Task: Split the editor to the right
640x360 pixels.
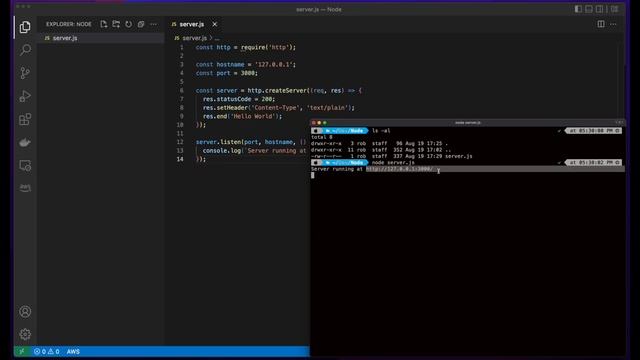Action: pyautogui.click(x=601, y=24)
